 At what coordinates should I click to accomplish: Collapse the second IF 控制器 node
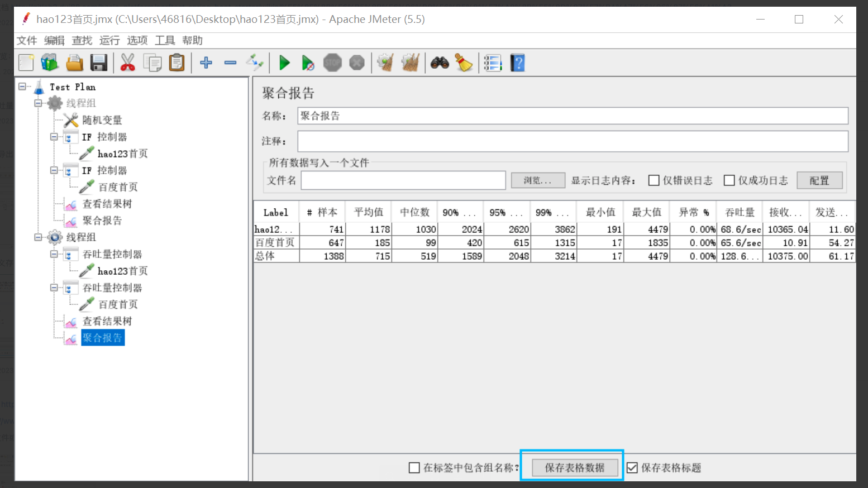(54, 170)
